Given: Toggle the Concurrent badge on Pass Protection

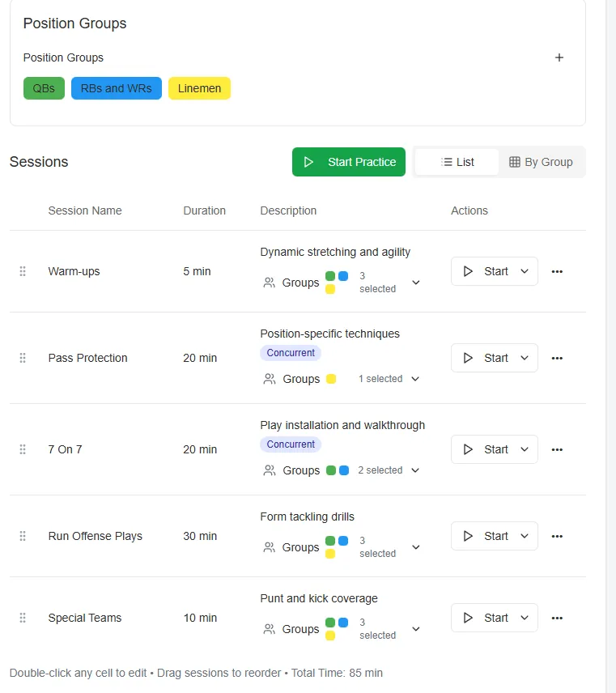Looking at the screenshot, I should 291,353.
